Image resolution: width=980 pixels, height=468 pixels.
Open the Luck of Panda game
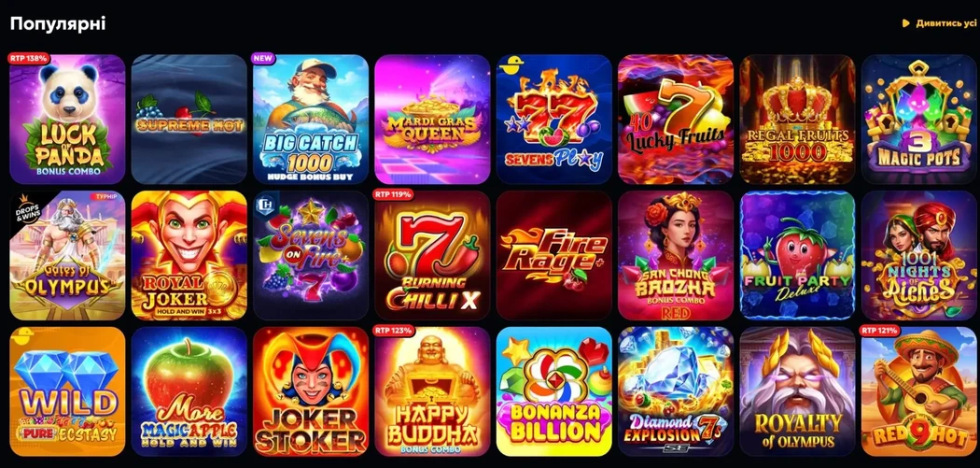point(67,120)
